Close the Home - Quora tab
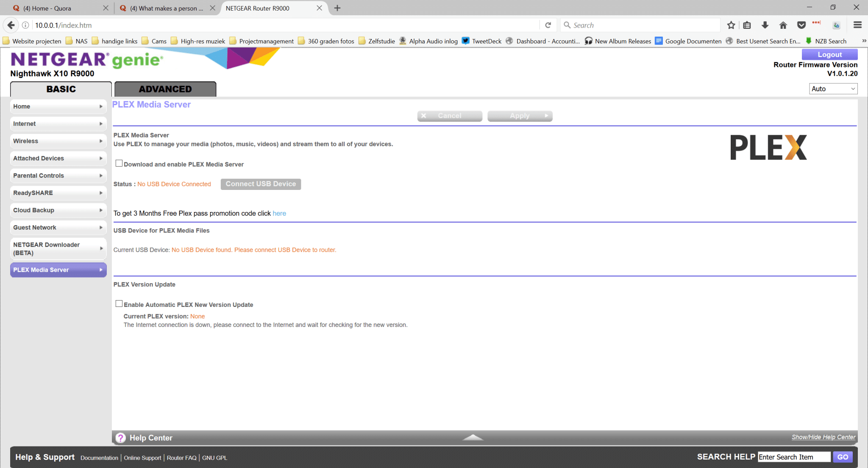Screen dimensions: 868x468 coord(106,8)
